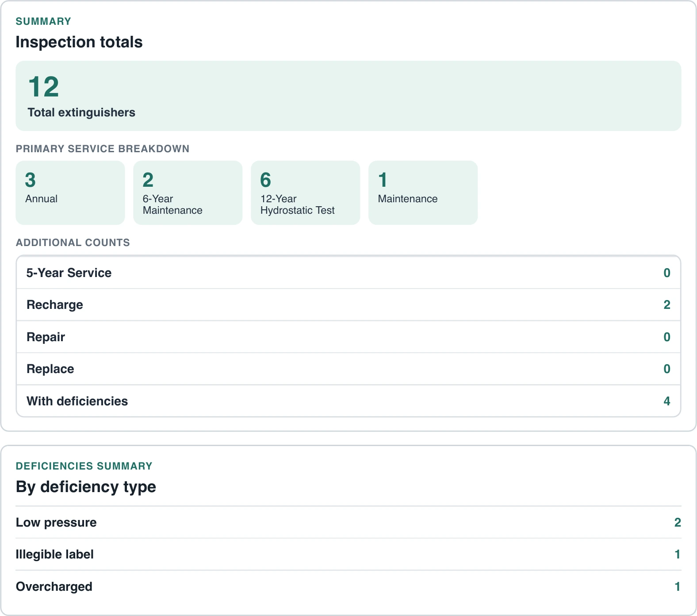Click the Replace count value
The image size is (697, 616).
[667, 369]
